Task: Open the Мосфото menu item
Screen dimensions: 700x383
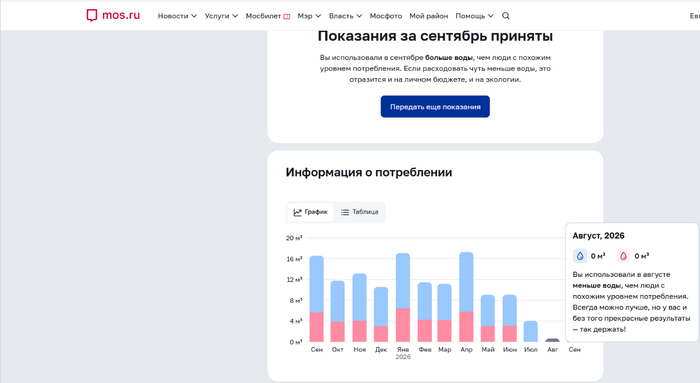Action: pos(386,16)
